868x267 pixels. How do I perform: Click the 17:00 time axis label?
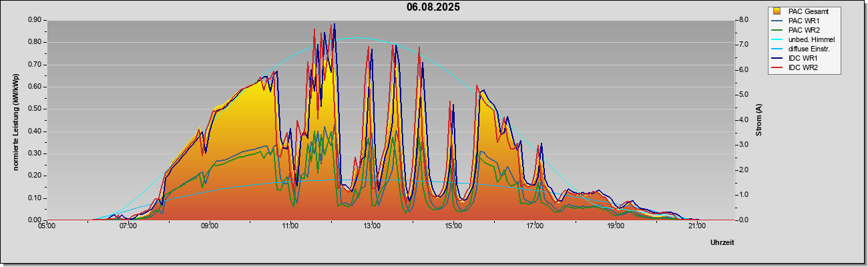(x=534, y=226)
